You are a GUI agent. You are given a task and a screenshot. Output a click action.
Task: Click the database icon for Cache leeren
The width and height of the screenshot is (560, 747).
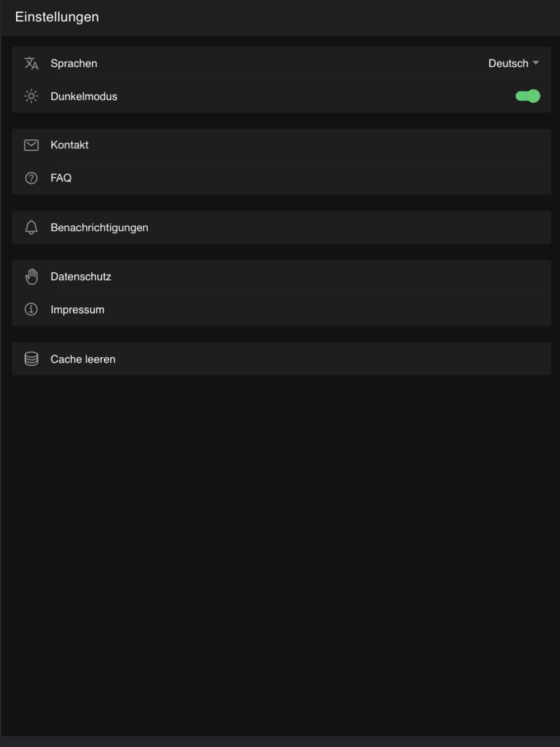31,359
